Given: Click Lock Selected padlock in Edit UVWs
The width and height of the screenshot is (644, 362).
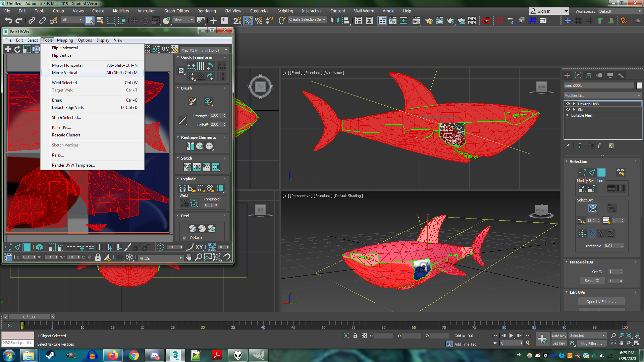Looking at the screenshot, I should click(98, 257).
